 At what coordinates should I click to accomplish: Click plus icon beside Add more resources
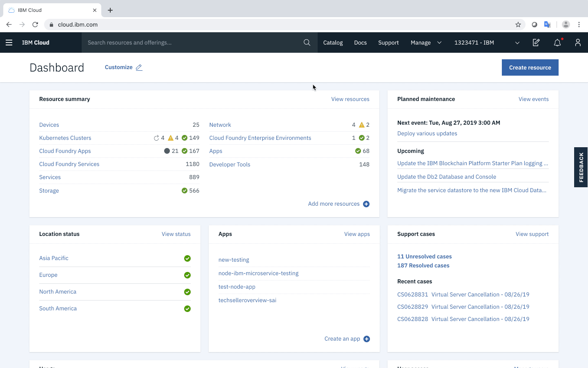pos(366,204)
